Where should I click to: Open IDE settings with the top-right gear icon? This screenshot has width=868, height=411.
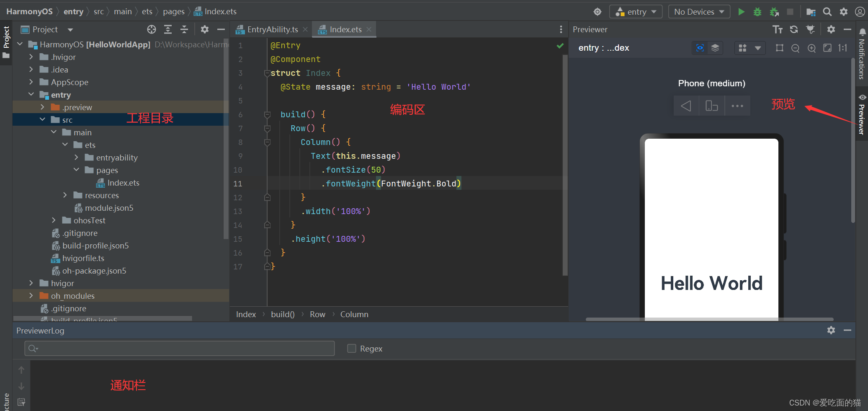tap(844, 12)
